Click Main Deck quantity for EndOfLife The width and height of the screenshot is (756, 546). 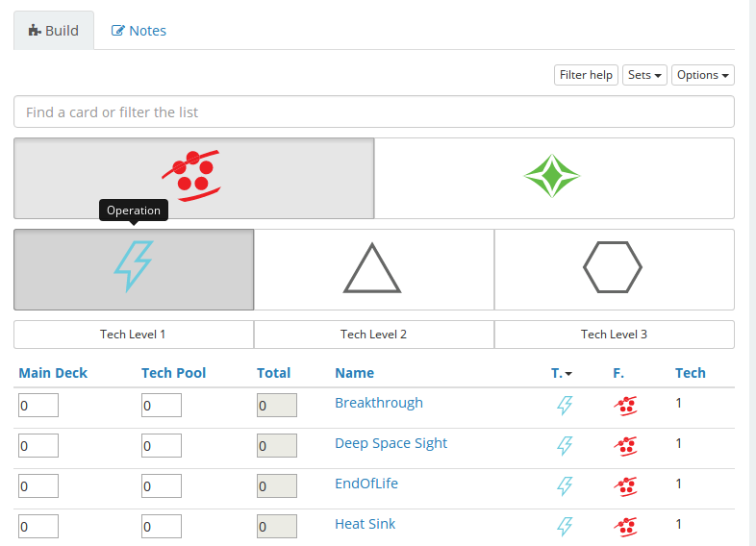pos(38,486)
